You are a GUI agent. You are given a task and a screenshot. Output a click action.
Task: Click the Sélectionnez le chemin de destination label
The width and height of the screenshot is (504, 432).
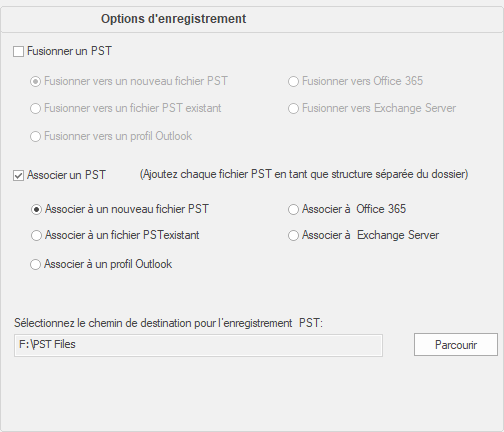[x=168, y=323]
